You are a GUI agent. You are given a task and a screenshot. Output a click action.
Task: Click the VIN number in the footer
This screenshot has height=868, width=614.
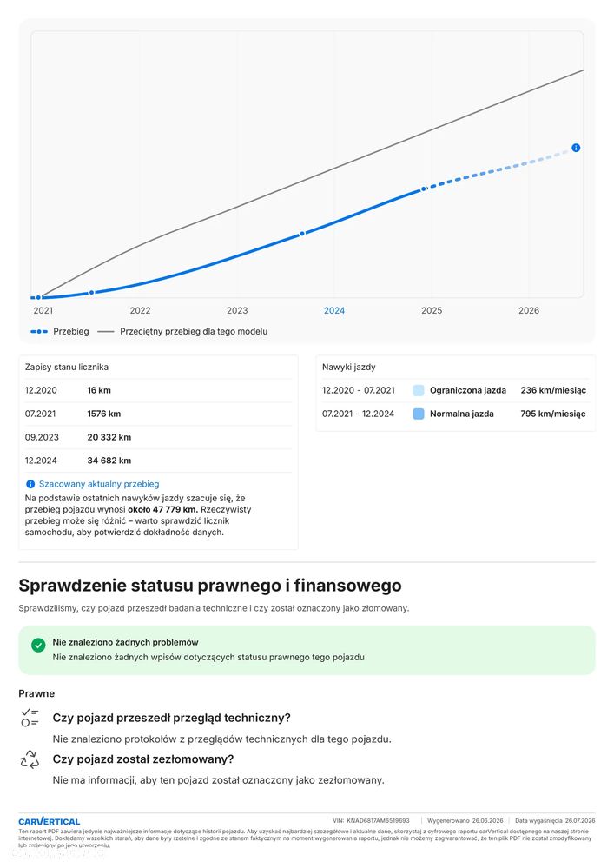[x=378, y=820]
